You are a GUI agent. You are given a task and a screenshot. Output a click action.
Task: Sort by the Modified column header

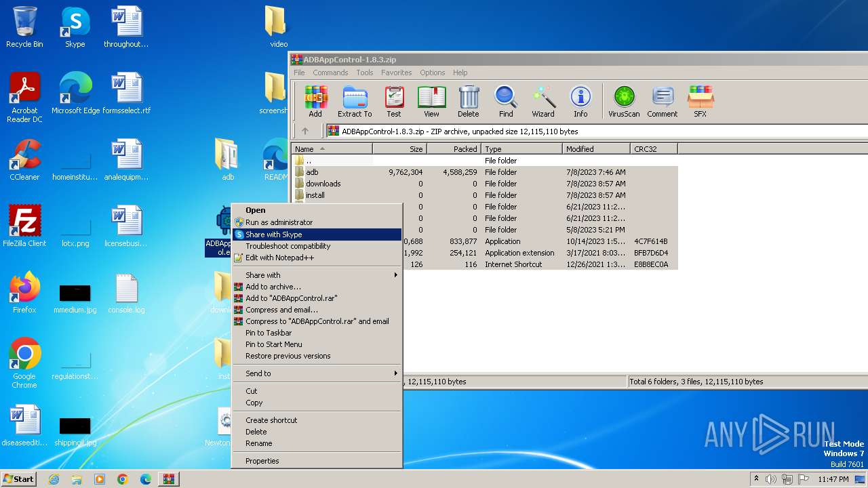click(597, 149)
